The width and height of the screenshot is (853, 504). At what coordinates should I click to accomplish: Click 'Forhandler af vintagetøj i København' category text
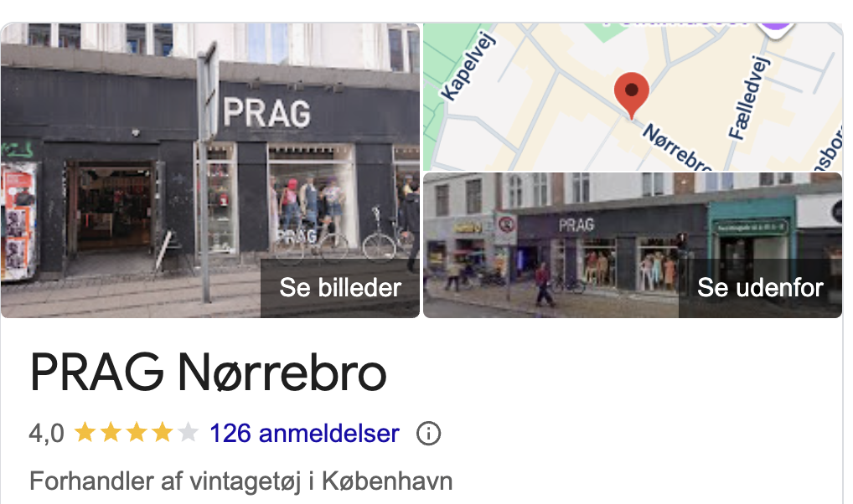(x=241, y=481)
